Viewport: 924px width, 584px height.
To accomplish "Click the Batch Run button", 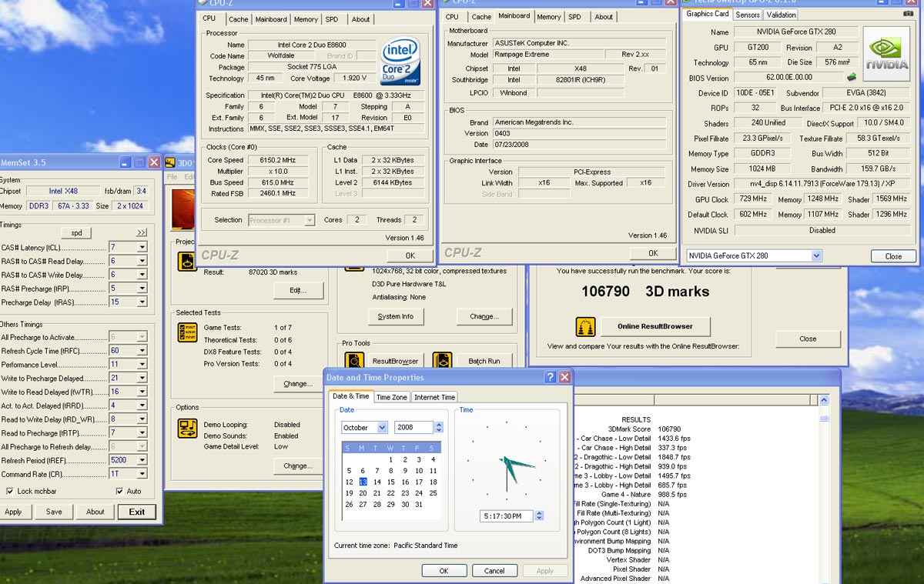I will [x=484, y=361].
